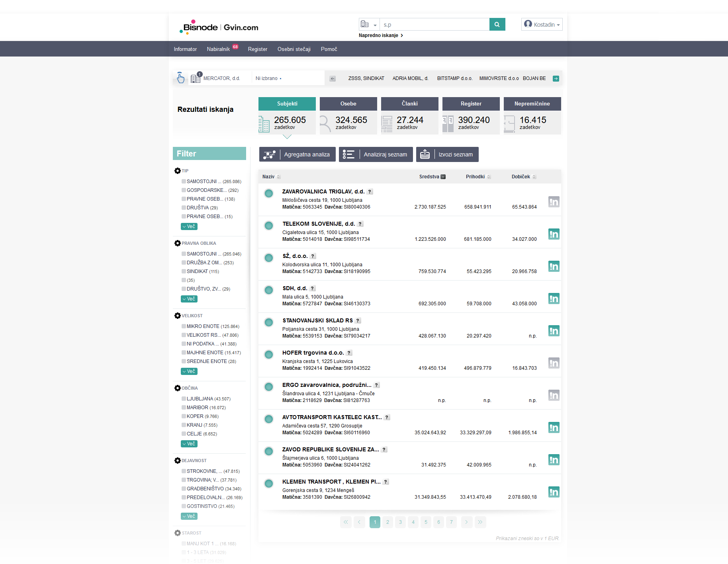Click the !n icon for TELEKOM SLOVENIJE

554,234
